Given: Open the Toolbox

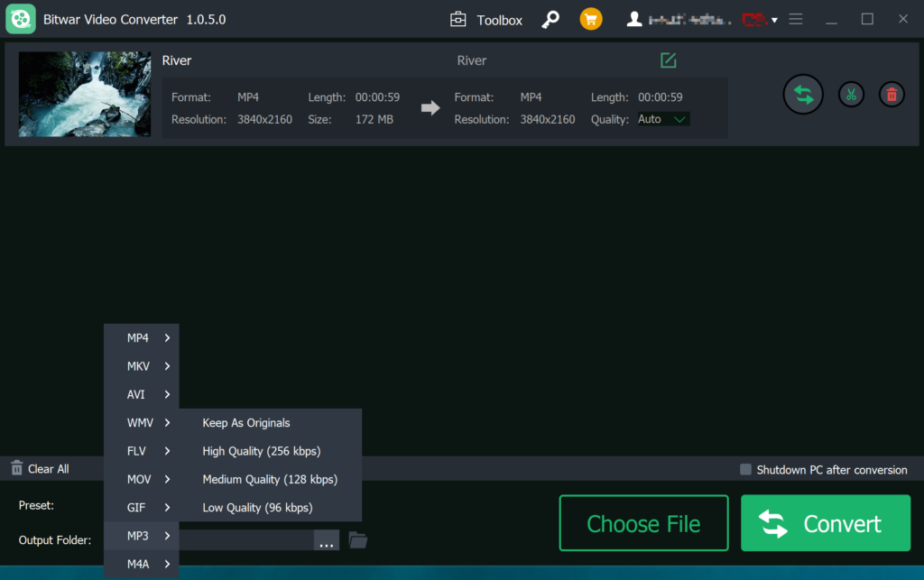Looking at the screenshot, I should pyautogui.click(x=486, y=19).
